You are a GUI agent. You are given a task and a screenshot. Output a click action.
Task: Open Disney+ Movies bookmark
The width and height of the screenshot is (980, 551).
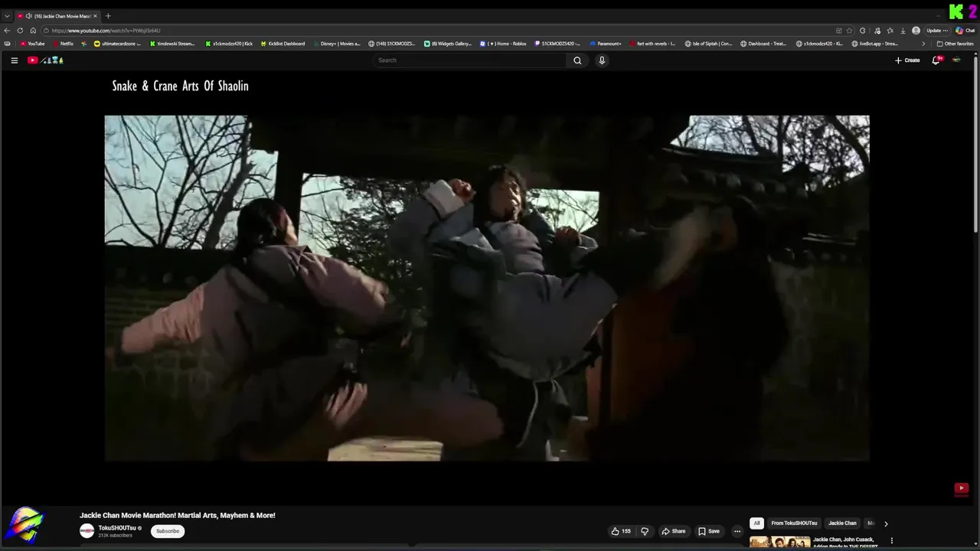(337, 44)
